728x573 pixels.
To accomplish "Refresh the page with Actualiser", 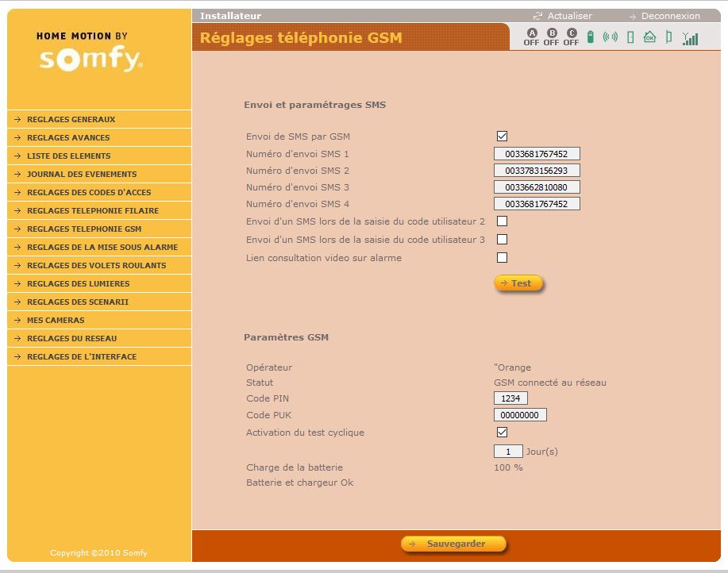I will click(569, 16).
